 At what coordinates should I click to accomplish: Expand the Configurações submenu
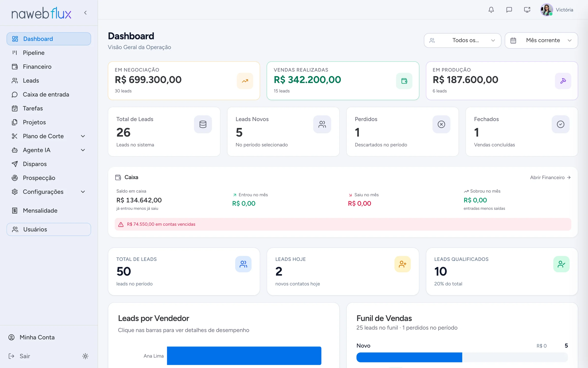(x=83, y=192)
